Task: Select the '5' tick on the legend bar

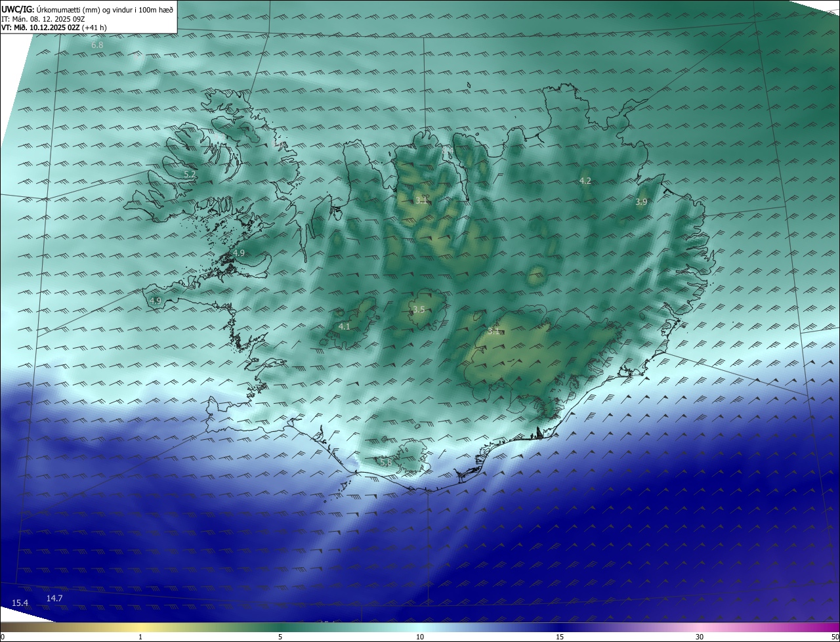Action: point(280,637)
